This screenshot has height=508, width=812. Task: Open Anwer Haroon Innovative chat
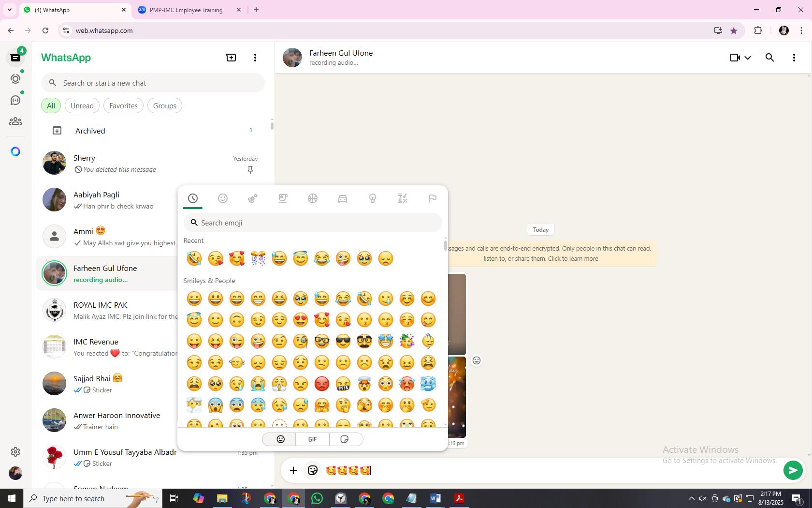pyautogui.click(x=107, y=420)
